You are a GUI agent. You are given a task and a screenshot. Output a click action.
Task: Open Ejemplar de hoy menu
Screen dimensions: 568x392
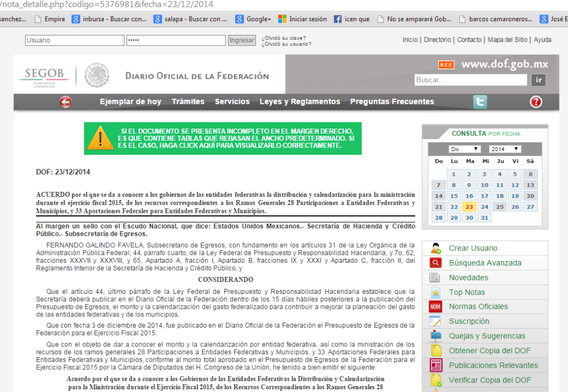pyautogui.click(x=130, y=101)
